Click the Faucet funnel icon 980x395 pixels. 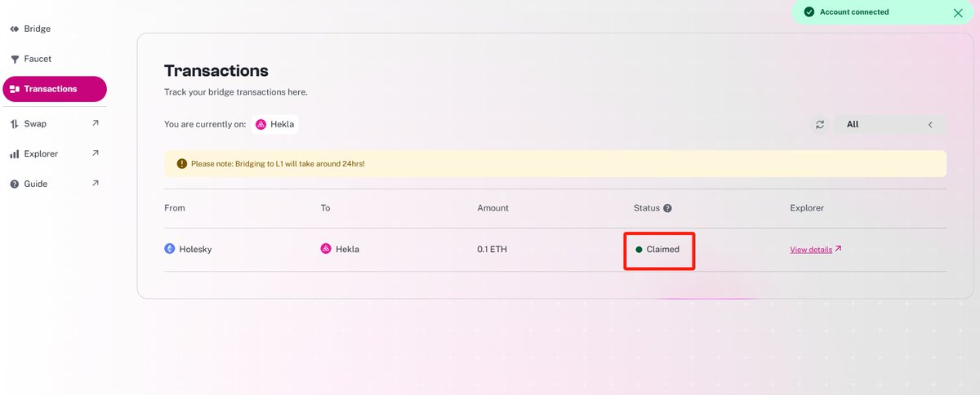pyautogui.click(x=15, y=59)
